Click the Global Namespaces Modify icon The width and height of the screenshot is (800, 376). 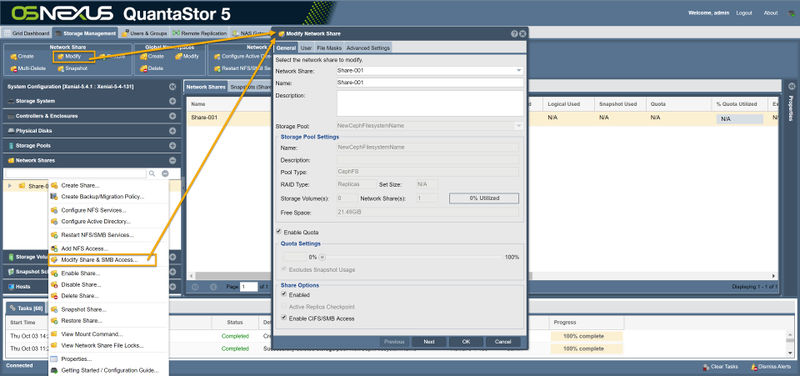click(178, 57)
